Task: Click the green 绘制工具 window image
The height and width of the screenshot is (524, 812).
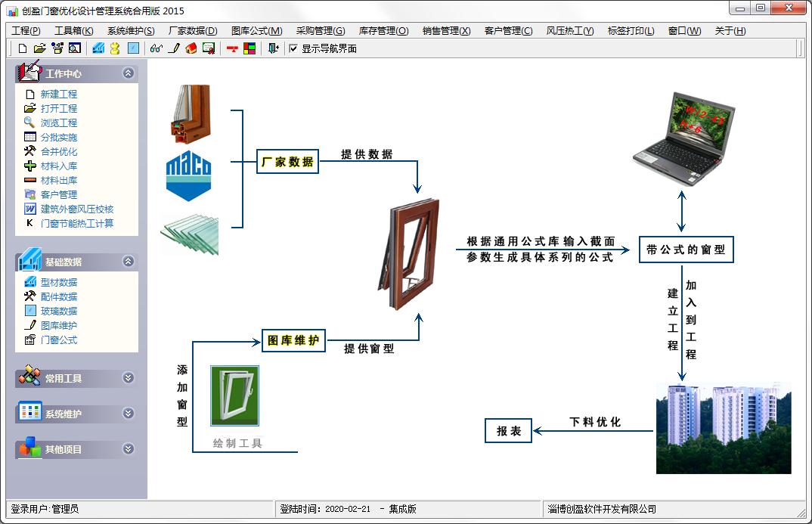Action: [x=234, y=395]
